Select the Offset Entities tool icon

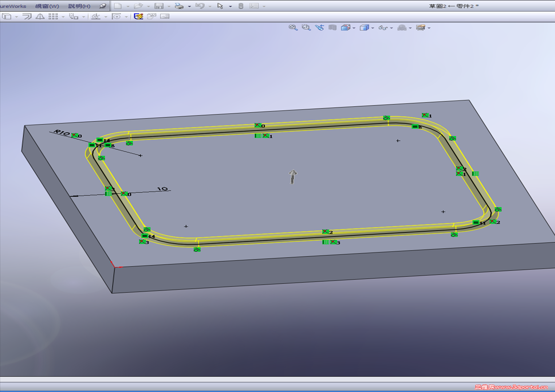27,16
